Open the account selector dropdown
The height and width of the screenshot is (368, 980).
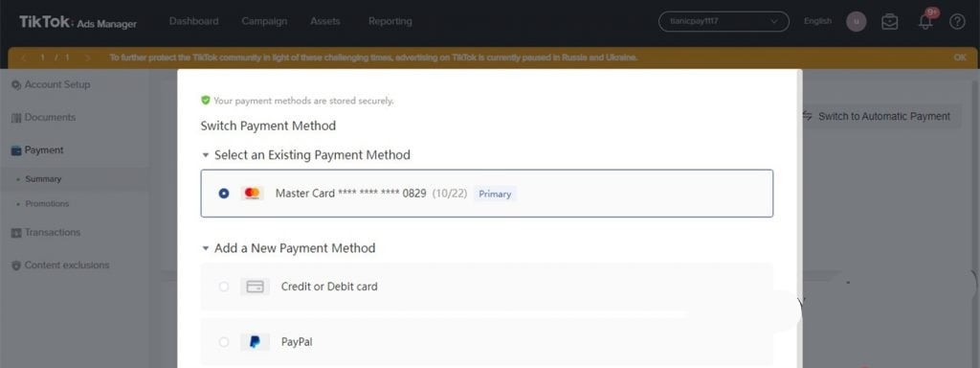(724, 21)
